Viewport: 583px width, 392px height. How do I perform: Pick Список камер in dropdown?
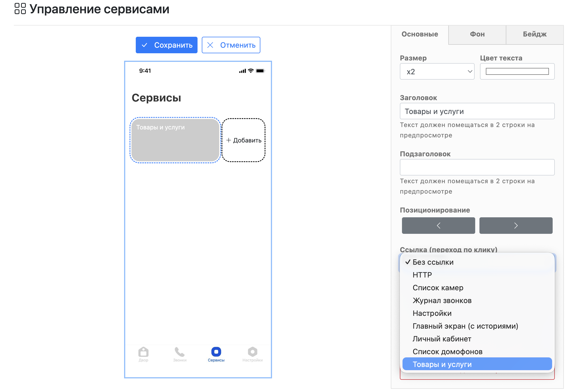click(x=438, y=288)
